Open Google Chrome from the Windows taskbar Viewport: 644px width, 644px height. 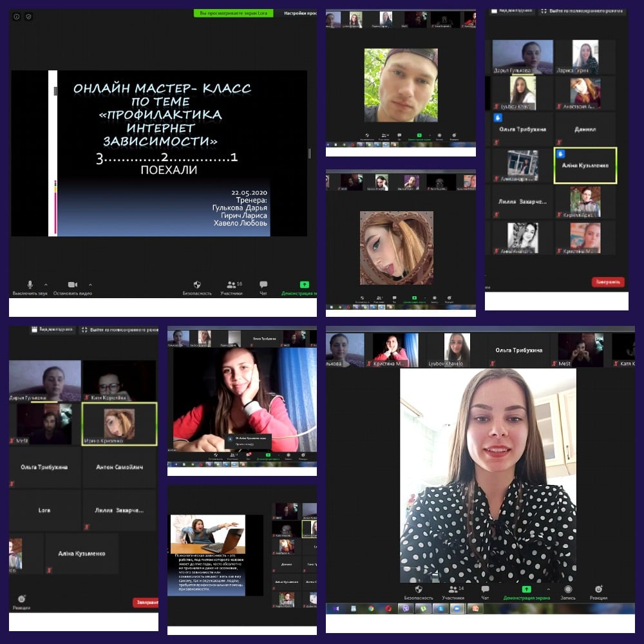tap(371, 608)
